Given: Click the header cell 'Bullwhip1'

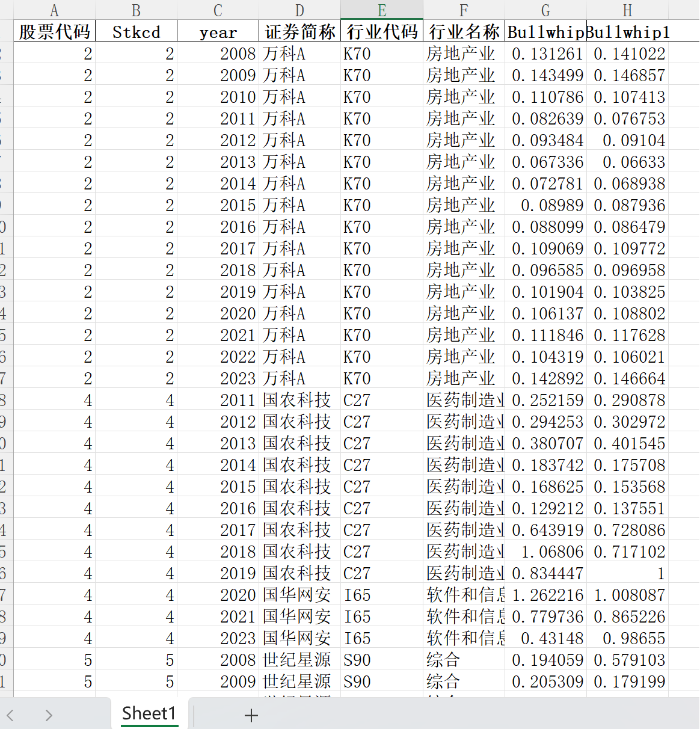Looking at the screenshot, I should [627, 32].
